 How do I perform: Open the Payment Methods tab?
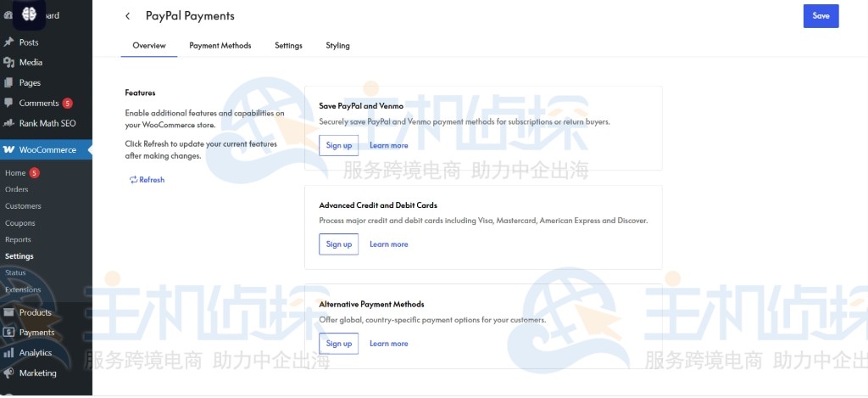(220, 46)
